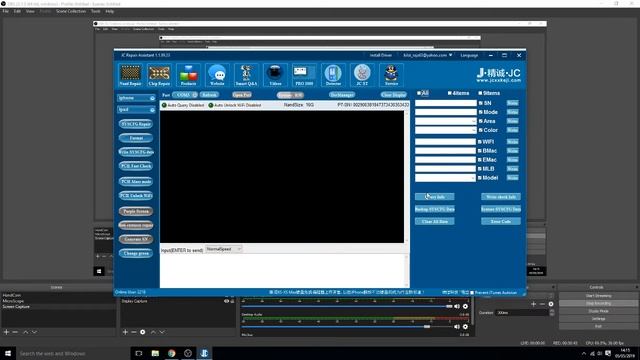Tick the Area checkbox
Image resolution: width=640 pixels, height=360 pixels.
[480, 121]
